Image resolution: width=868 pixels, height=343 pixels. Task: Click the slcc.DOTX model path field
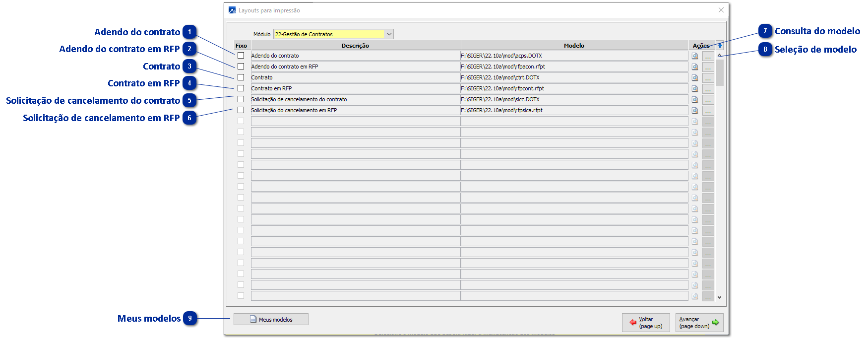tap(574, 99)
